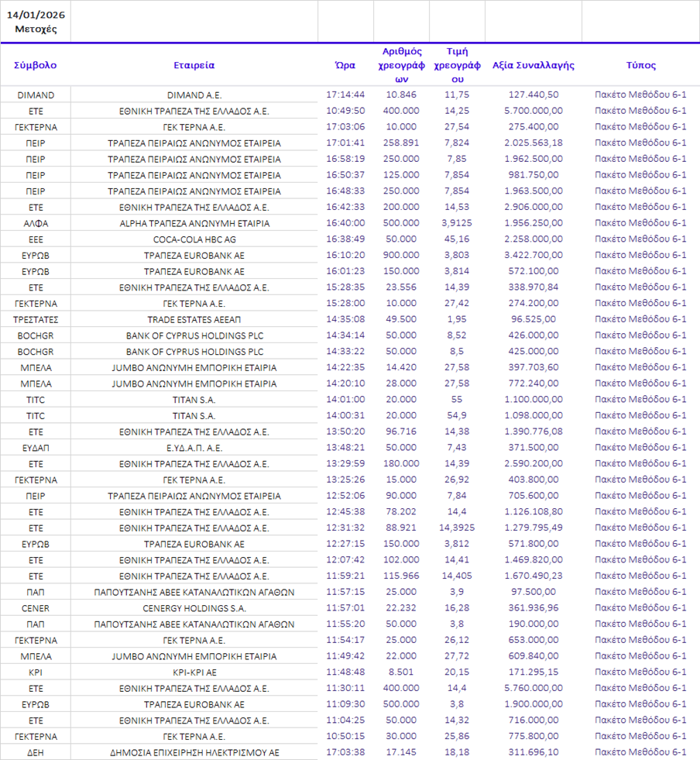Image resolution: width=700 pixels, height=760 pixels.
Task: Select the value 5.700.000,00
Action: click(534, 111)
